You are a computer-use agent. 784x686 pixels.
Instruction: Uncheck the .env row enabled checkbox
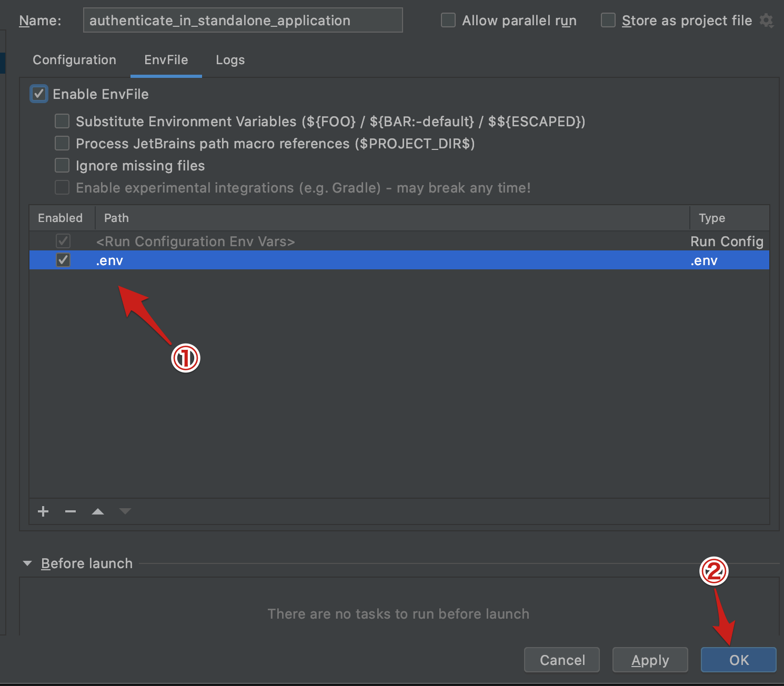pyautogui.click(x=63, y=260)
